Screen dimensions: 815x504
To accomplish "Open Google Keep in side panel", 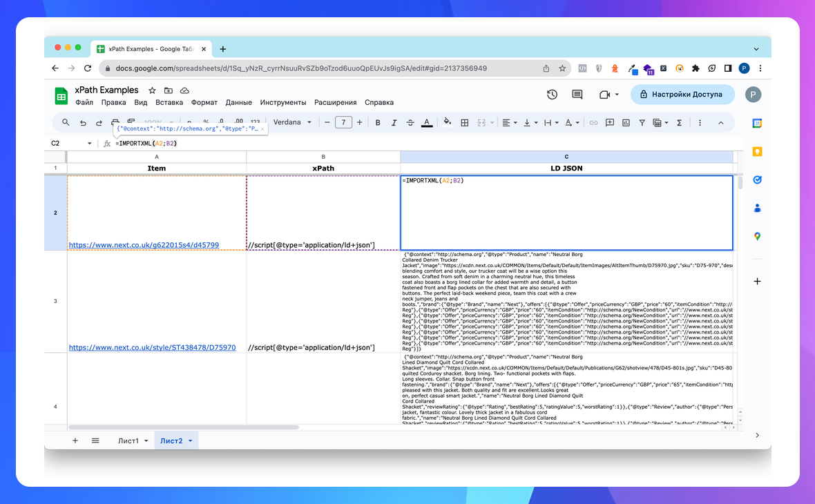I will click(x=757, y=152).
